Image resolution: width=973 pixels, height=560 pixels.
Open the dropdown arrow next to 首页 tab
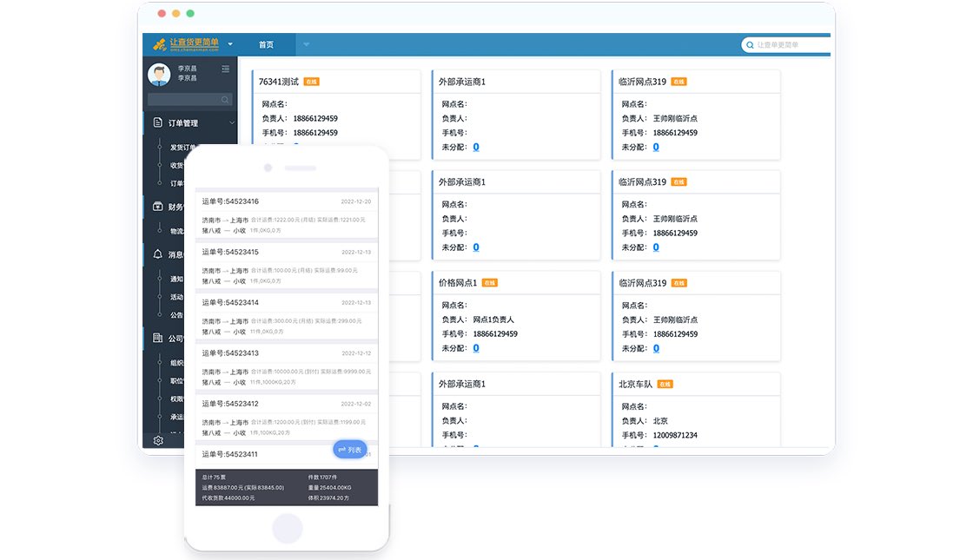(307, 44)
